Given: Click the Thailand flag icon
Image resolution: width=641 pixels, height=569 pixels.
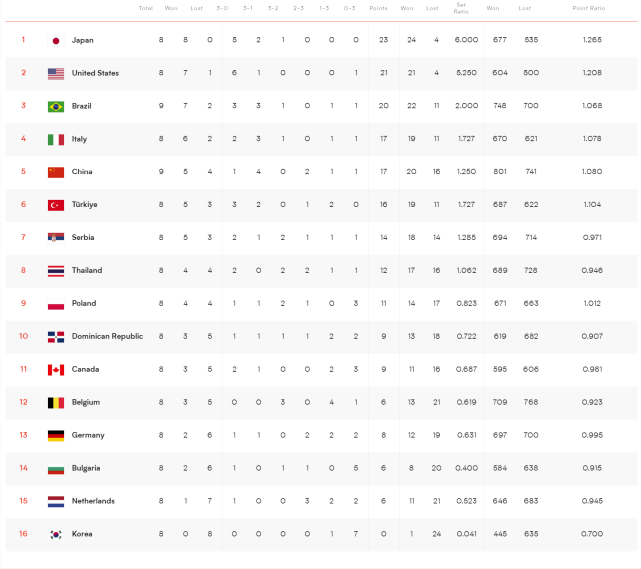Looking at the screenshot, I should (56, 271).
